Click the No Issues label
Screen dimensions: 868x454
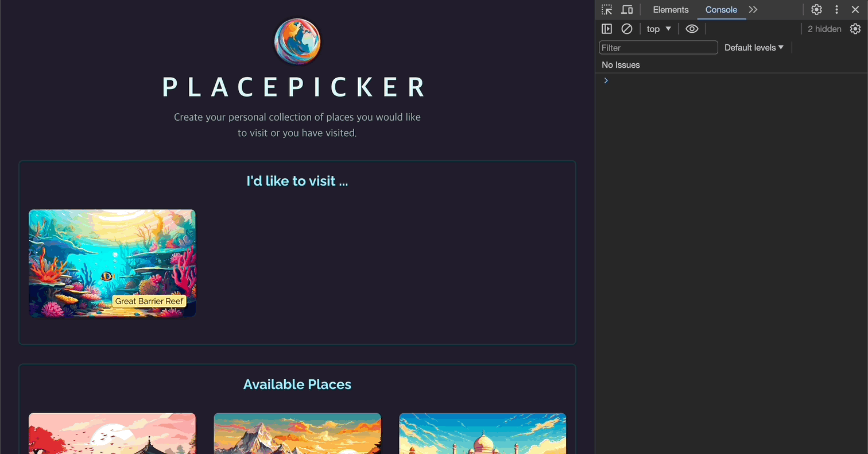pos(621,65)
